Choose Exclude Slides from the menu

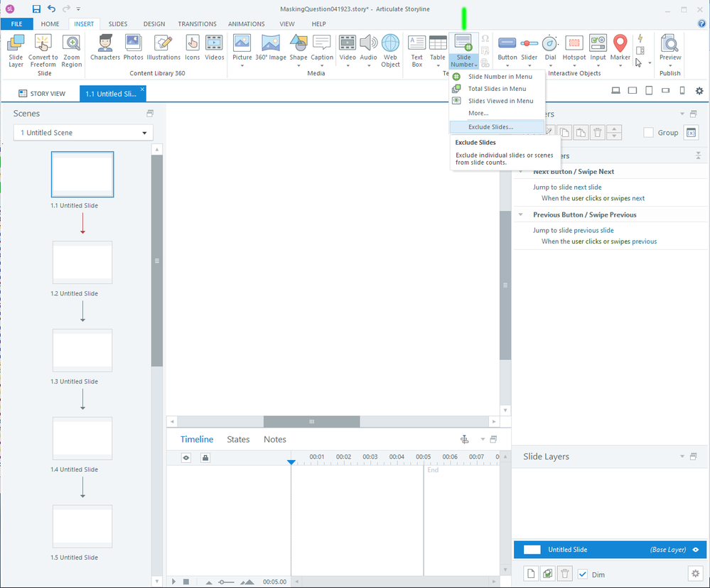490,127
